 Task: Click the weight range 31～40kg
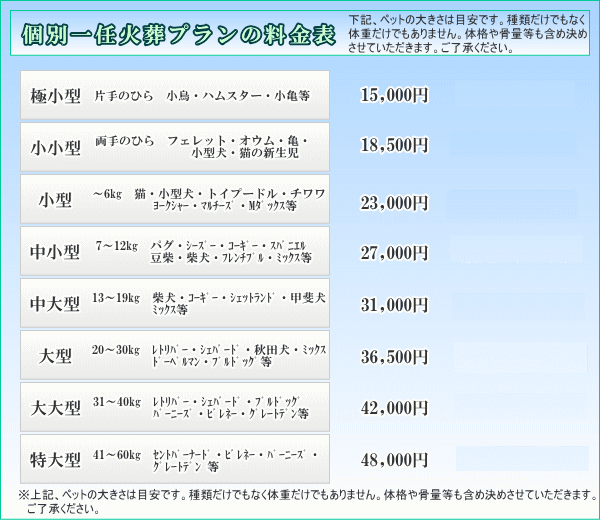(x=117, y=402)
